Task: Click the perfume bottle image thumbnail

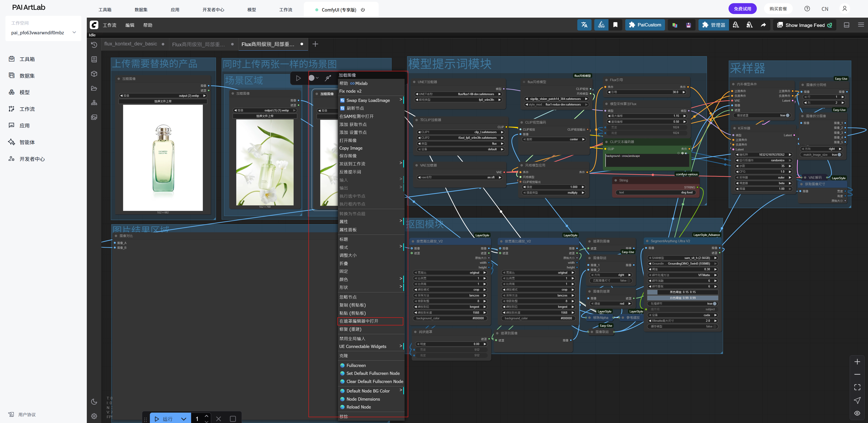Action: coord(163,158)
